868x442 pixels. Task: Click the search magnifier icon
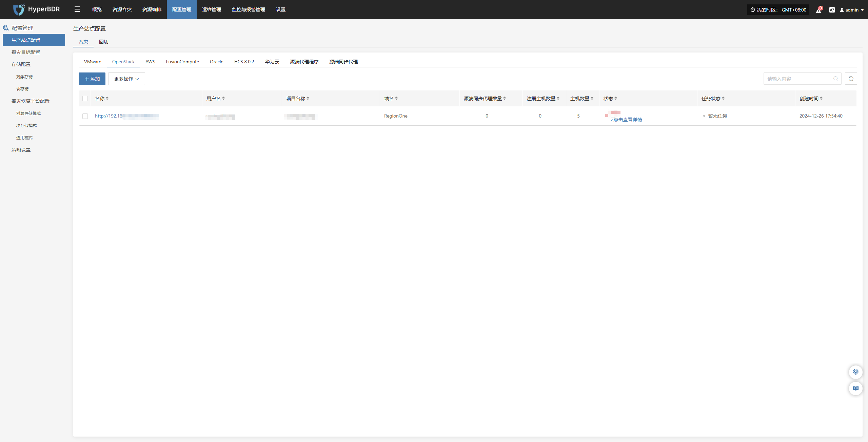tap(835, 79)
